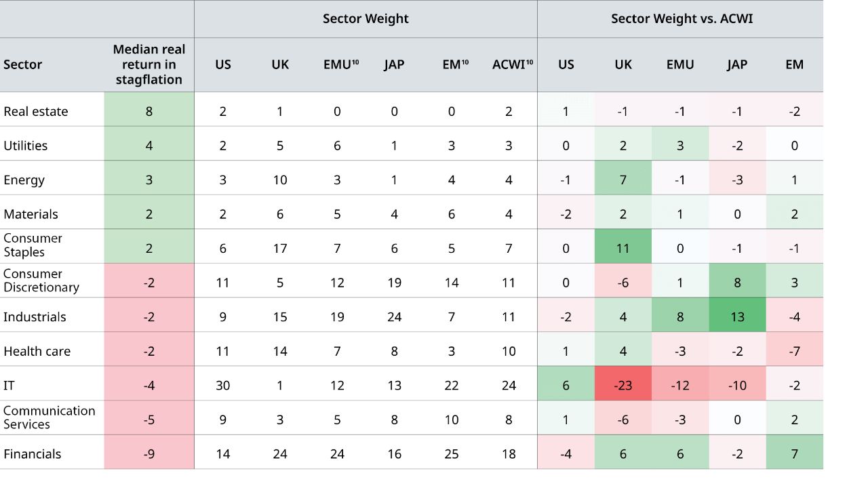Click the Consumer Discretionary row label
868x490 pixels.
(x=41, y=281)
